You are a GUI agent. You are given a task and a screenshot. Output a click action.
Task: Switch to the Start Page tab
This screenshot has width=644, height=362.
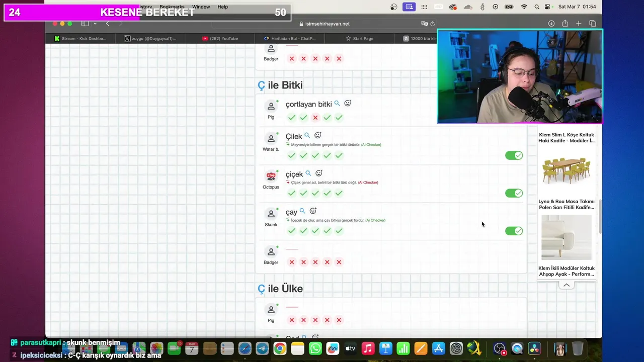pyautogui.click(x=359, y=38)
